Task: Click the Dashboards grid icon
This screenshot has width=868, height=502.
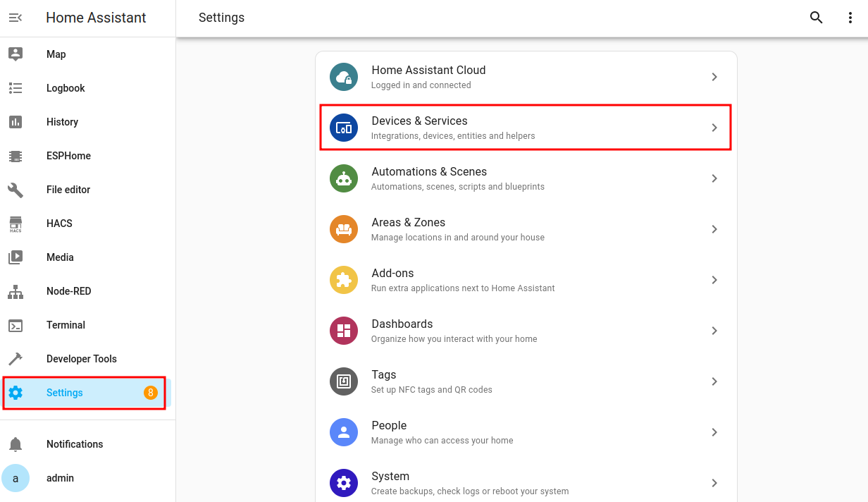Action: (x=344, y=331)
